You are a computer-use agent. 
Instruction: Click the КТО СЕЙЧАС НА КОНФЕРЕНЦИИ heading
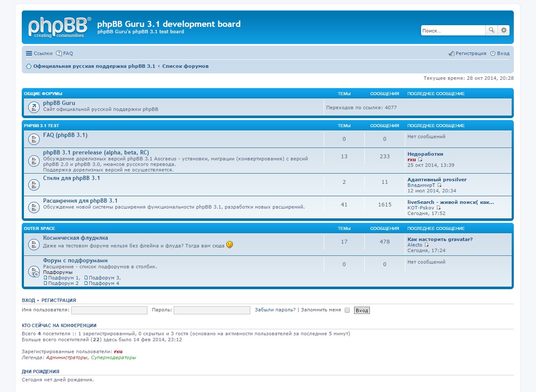pos(59,325)
